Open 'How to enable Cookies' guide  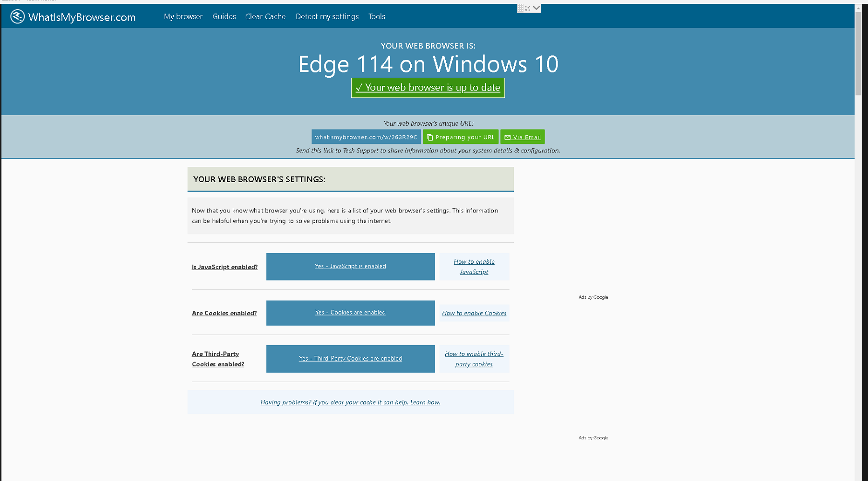[474, 313]
